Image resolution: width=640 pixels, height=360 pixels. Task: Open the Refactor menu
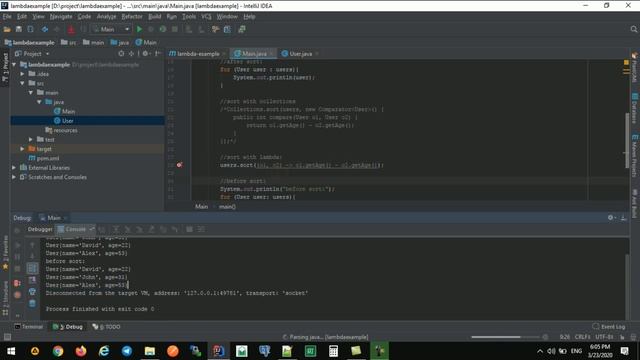(132, 17)
